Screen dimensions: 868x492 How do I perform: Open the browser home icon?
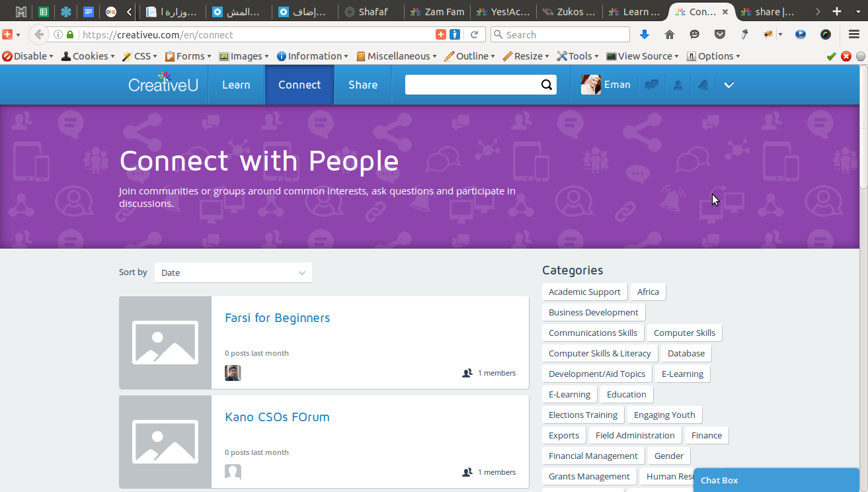pos(669,34)
